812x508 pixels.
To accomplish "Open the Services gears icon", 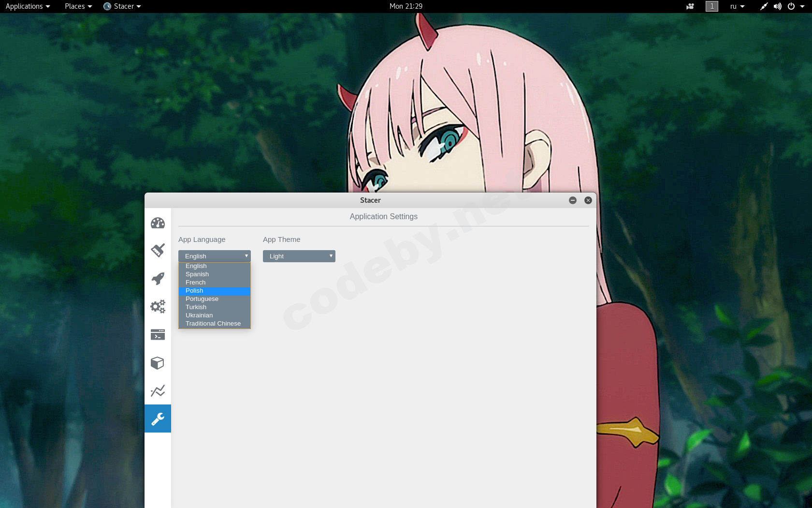I will click(158, 306).
